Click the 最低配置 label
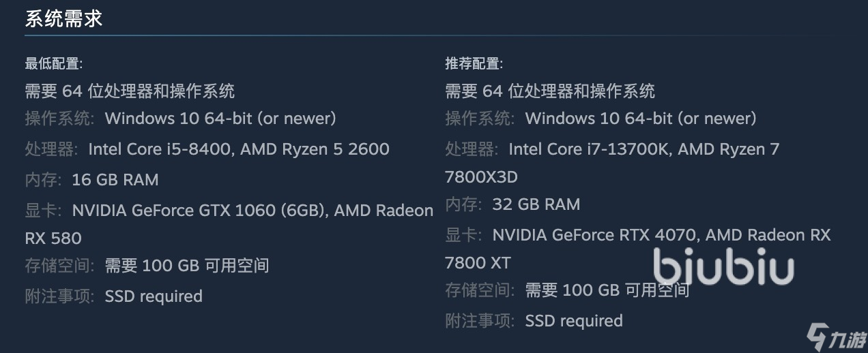868x353 pixels. pos(54,64)
